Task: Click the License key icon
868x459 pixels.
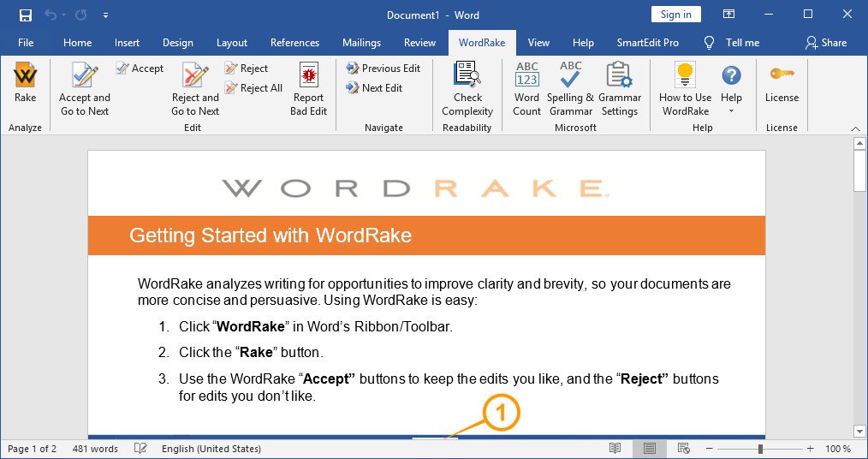Action: 782,73
